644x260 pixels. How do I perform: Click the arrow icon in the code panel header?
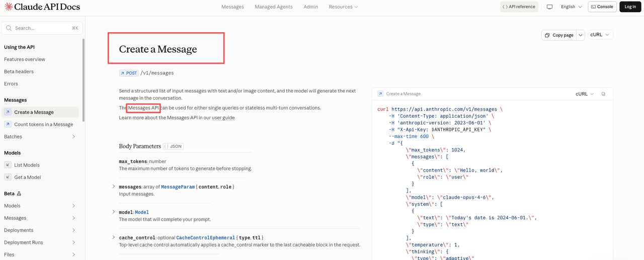pos(380,94)
